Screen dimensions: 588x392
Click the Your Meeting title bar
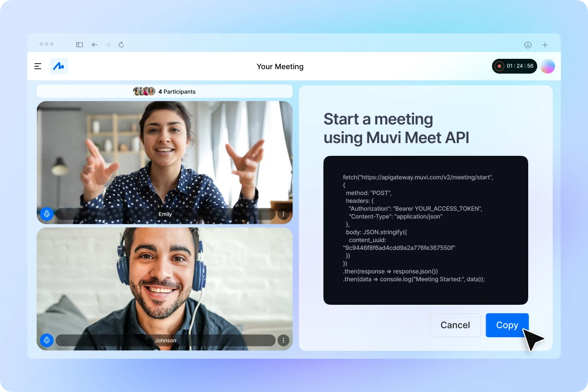pyautogui.click(x=280, y=66)
